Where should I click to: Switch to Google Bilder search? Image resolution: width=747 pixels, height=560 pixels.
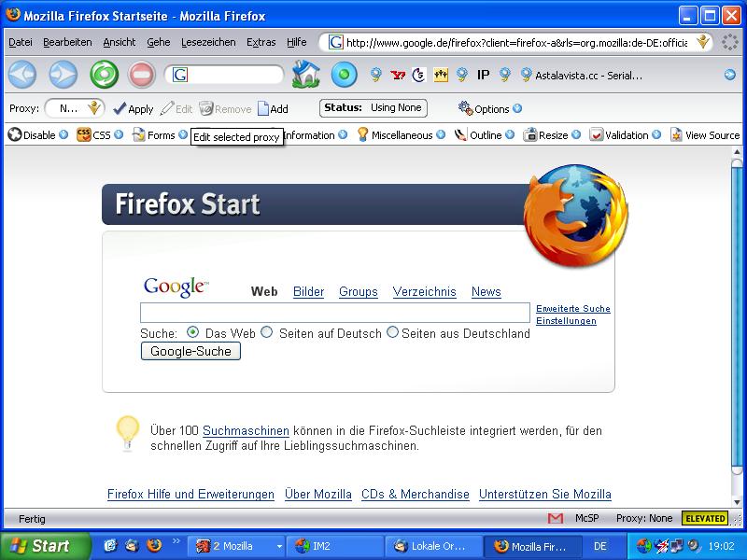pyautogui.click(x=308, y=291)
